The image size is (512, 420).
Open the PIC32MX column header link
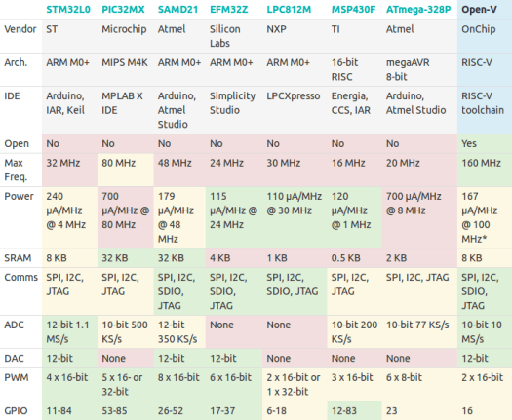[123, 9]
